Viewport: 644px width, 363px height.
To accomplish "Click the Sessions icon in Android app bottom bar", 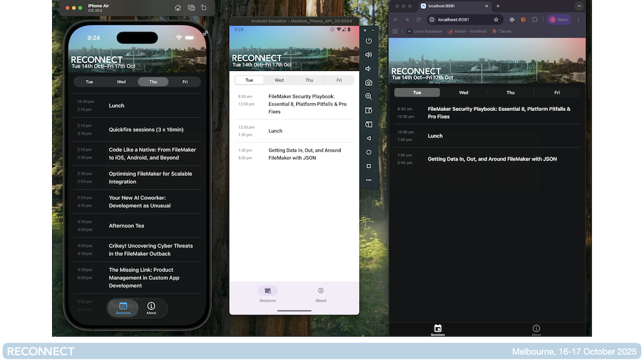I will 268,291.
